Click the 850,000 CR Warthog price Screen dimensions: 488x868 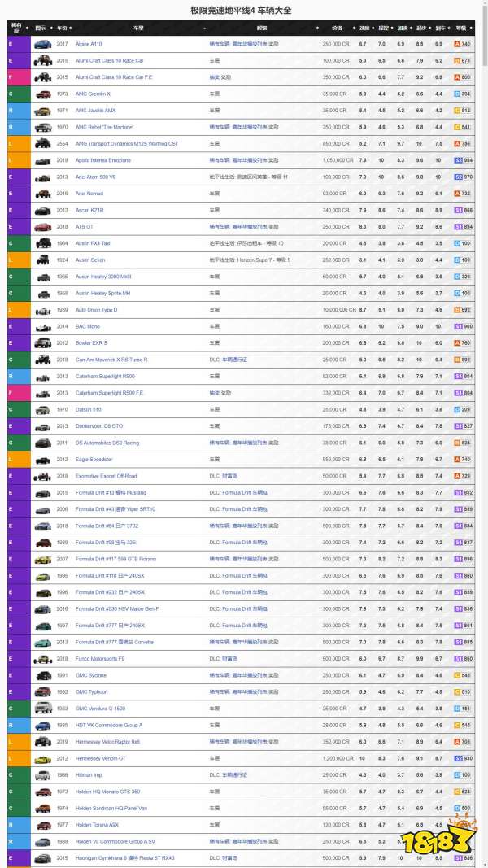[x=337, y=144]
